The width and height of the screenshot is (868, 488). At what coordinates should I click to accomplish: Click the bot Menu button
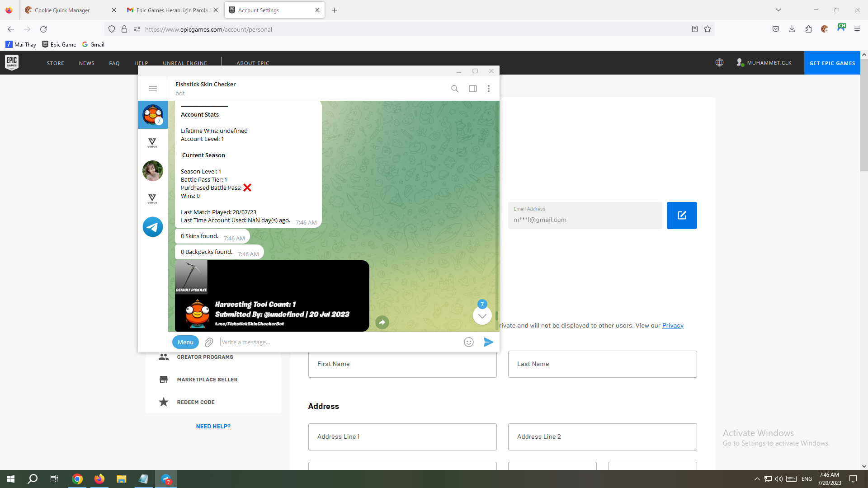(185, 342)
